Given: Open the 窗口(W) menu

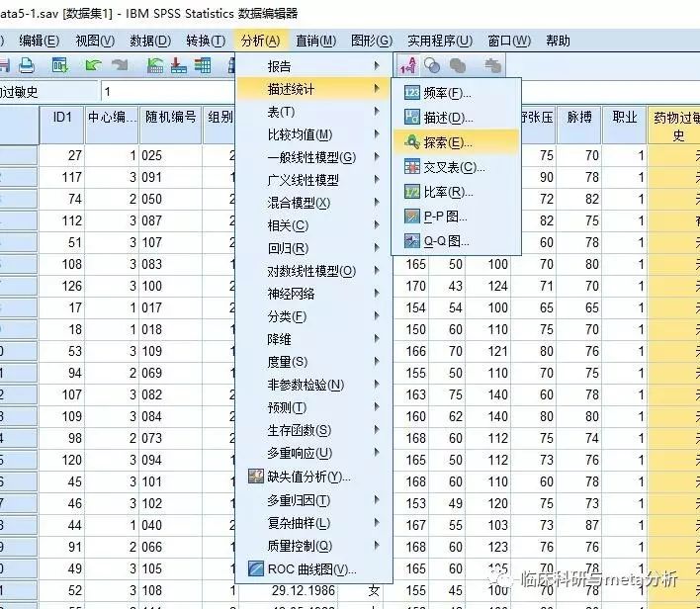Looking at the screenshot, I should click(509, 42).
